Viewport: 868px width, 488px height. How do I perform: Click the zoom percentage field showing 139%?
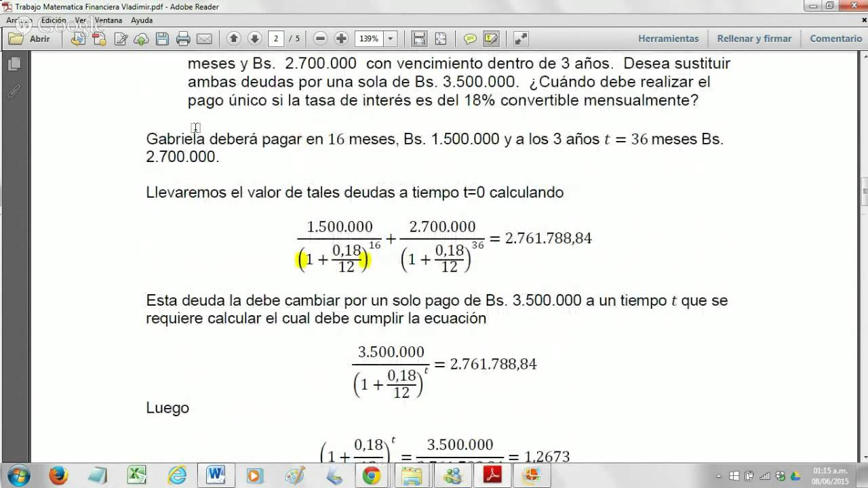pos(370,39)
